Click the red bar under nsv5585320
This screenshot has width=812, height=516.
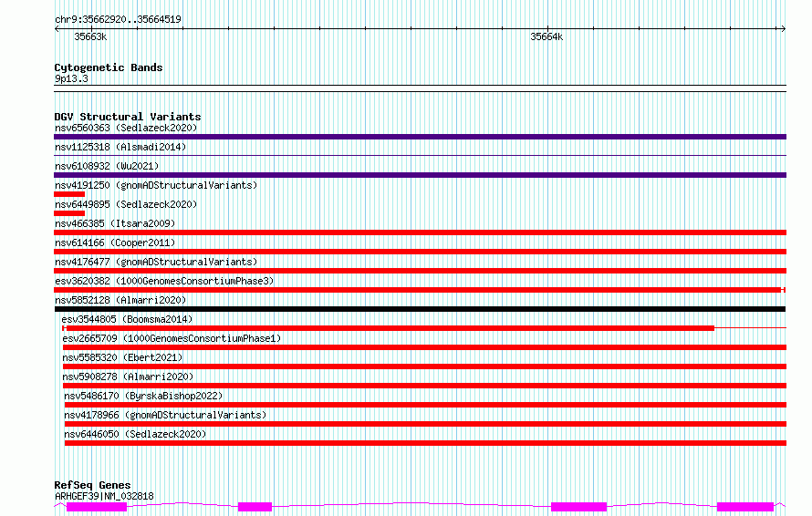click(424, 366)
